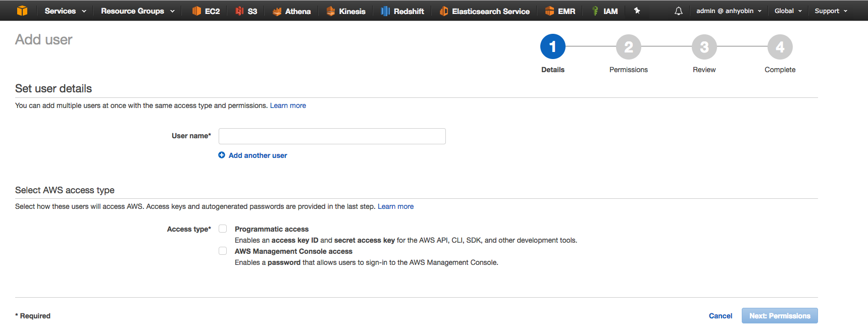This screenshot has height=331, width=868.
Task: Open the Athena service shortcut
Action: tap(291, 11)
